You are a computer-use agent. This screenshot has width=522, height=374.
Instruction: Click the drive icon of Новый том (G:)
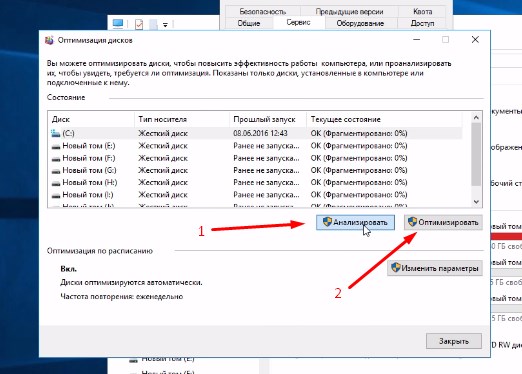56,171
